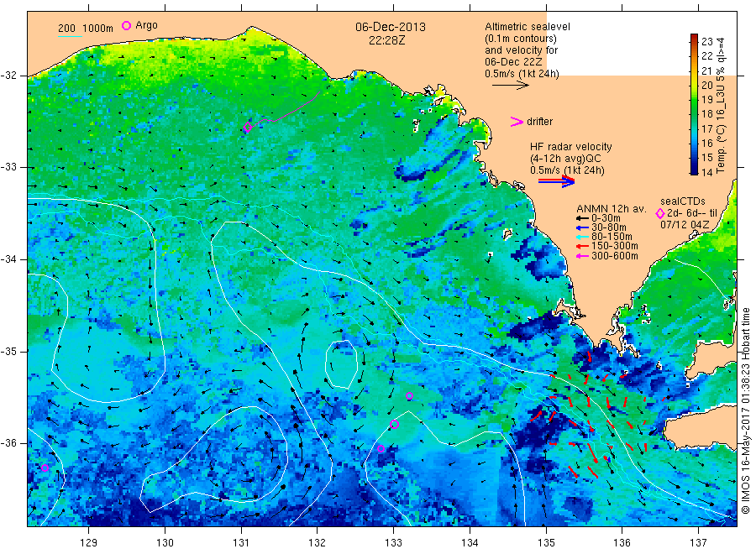Click the '0.5m/s (1kt 24h)' altimetric scale text
The width and height of the screenshot is (756, 554).
522,74
